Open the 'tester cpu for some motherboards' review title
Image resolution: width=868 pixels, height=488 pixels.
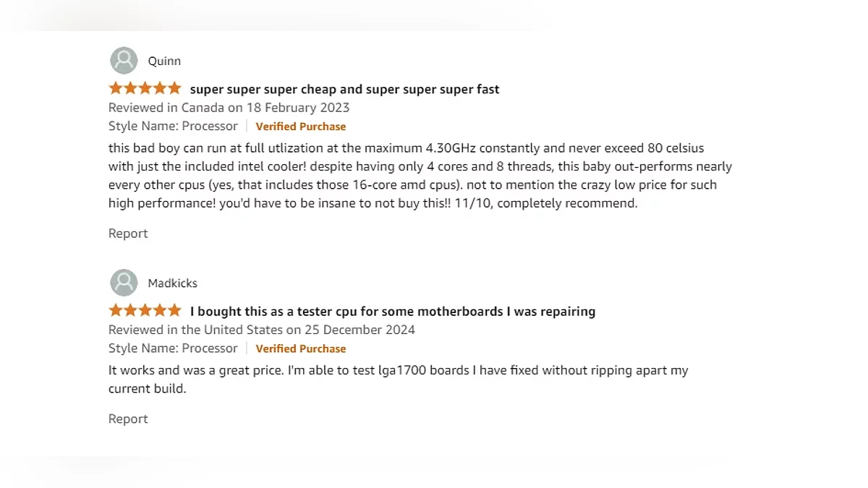392,312
